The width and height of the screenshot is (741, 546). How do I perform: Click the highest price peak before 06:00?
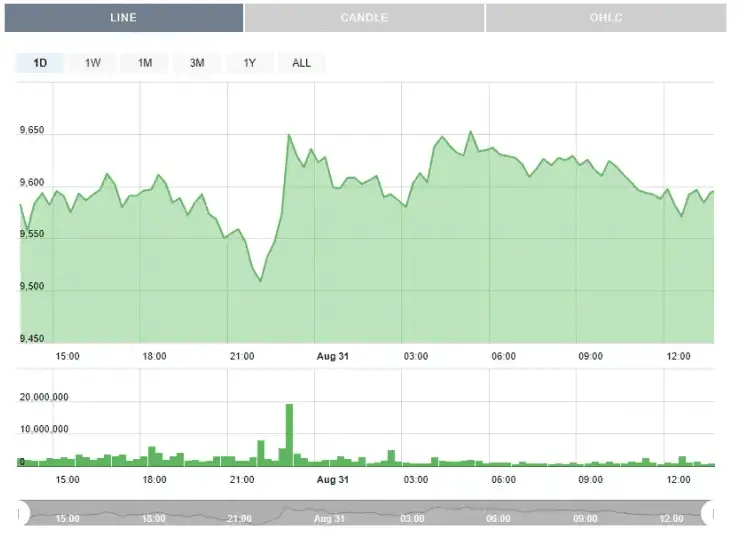(471, 131)
